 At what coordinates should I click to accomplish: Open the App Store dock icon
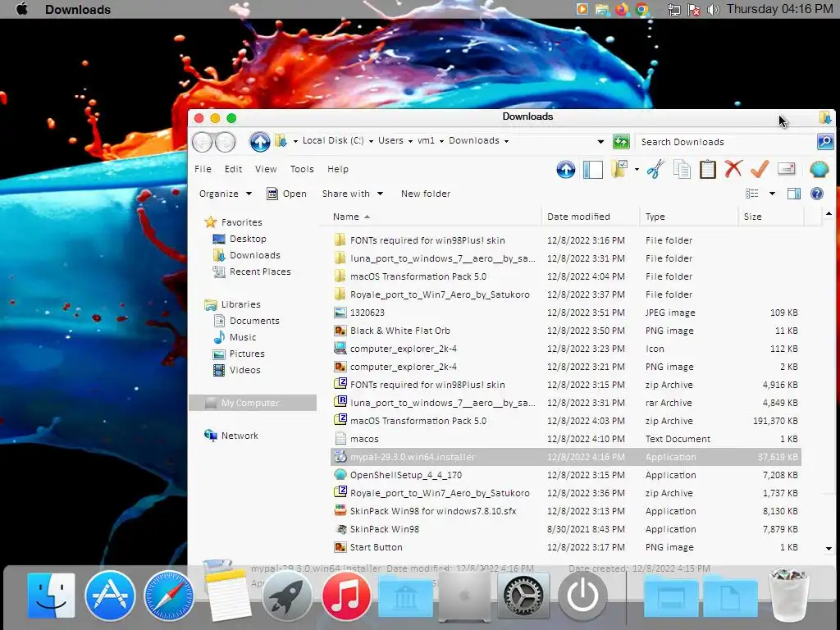point(110,596)
